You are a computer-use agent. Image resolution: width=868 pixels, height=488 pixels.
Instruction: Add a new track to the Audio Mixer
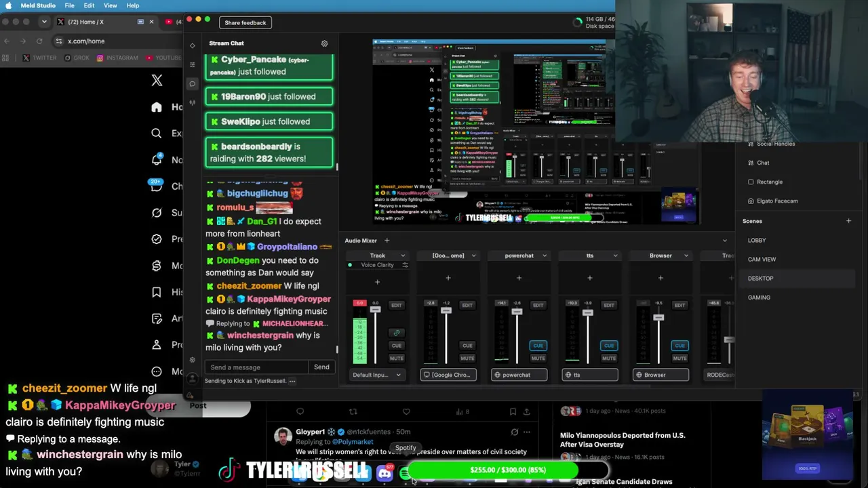click(x=387, y=241)
